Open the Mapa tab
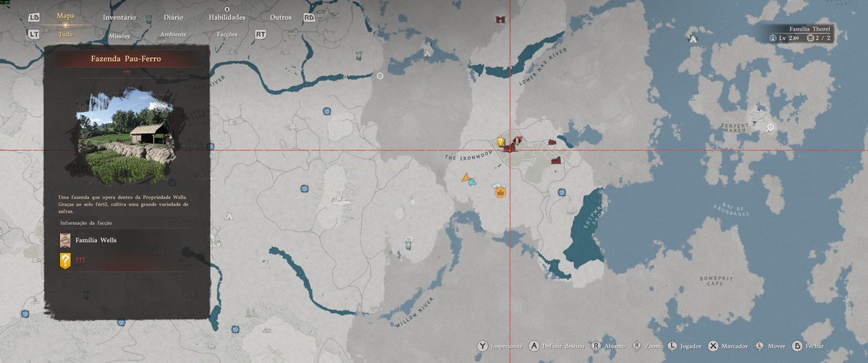This screenshot has width=868, height=363. coord(65,16)
